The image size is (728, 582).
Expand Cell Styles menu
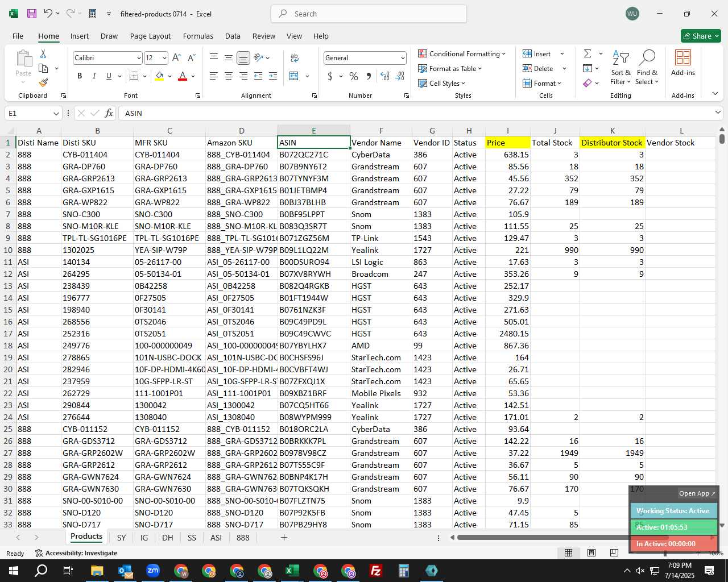[x=442, y=83]
